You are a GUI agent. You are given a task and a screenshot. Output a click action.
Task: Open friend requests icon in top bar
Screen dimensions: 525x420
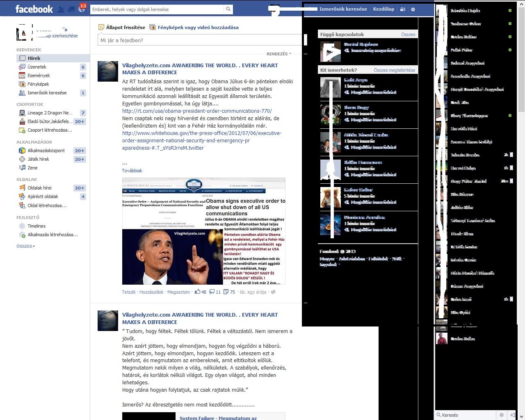tap(61, 9)
